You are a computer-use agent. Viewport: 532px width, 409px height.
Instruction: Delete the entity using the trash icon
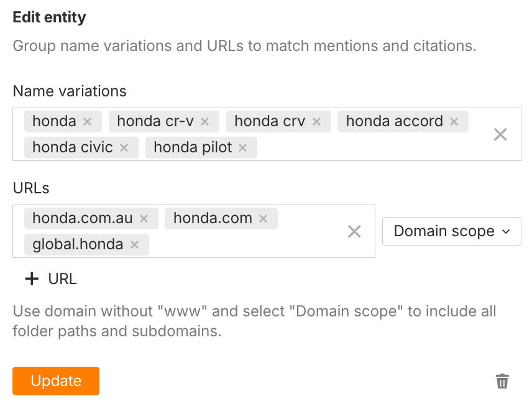point(502,381)
